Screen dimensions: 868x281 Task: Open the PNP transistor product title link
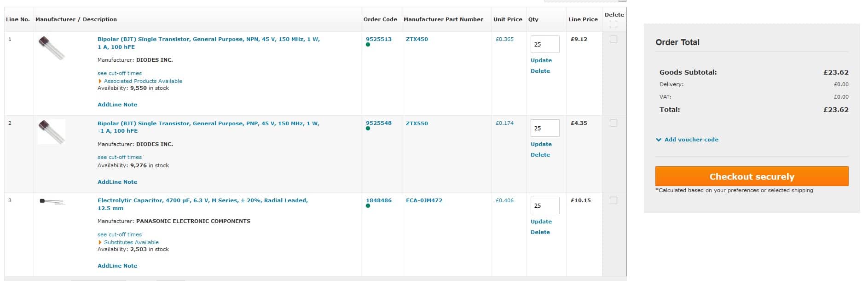208,127
